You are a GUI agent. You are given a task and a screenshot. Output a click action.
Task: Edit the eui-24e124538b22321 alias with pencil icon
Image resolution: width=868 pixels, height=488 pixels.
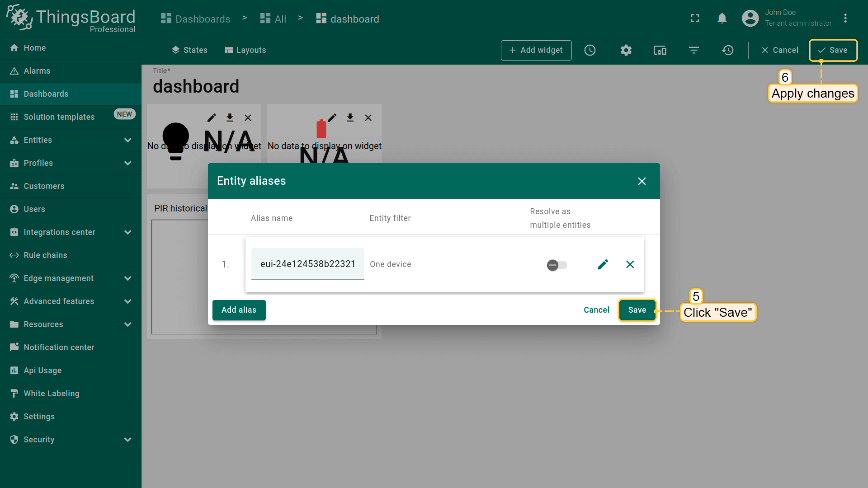(x=603, y=264)
